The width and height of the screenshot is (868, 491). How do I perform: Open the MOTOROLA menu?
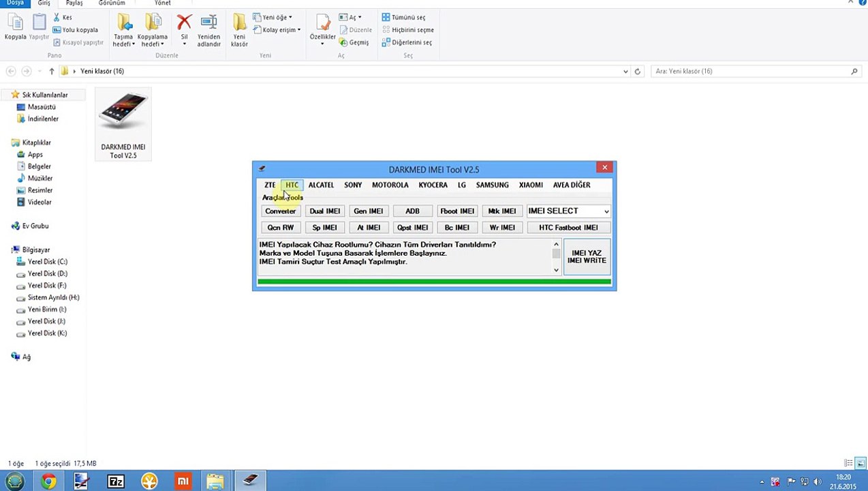click(390, 185)
